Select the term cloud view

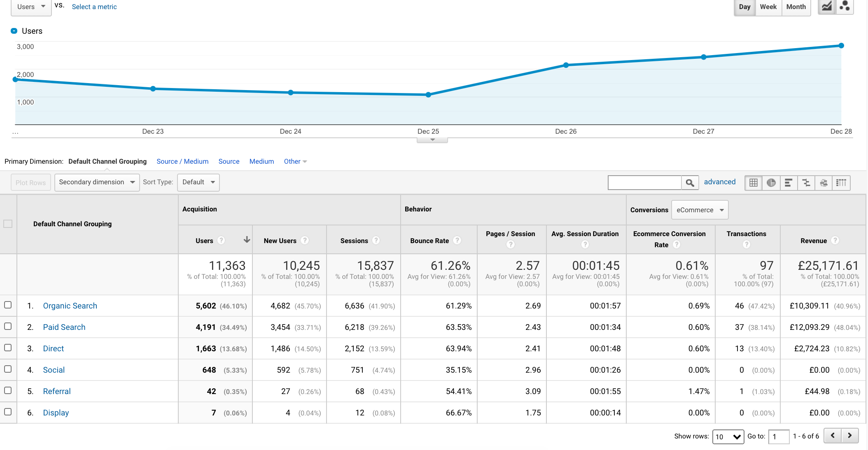824,183
